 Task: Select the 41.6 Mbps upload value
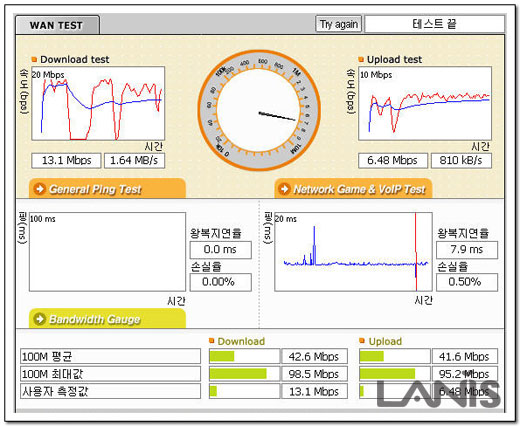(465, 356)
